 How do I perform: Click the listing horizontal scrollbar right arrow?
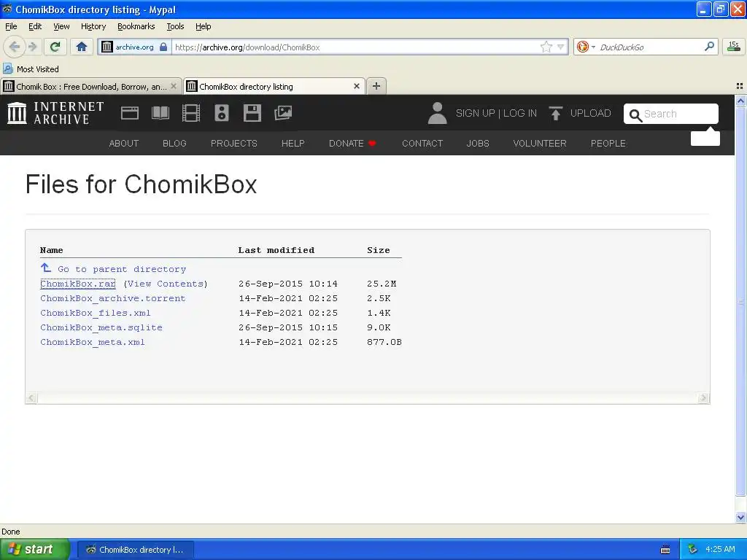[703, 397]
